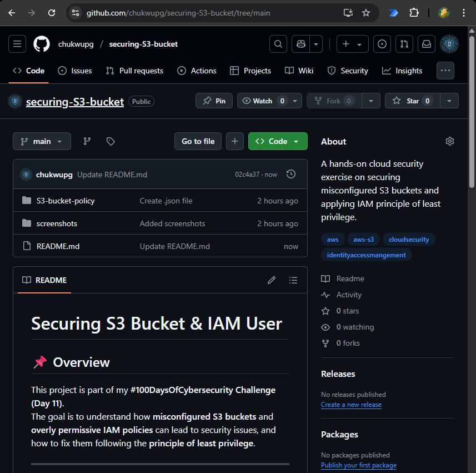Open the Wiki tab
Viewport: 476px width, 473px height.
pyautogui.click(x=299, y=71)
